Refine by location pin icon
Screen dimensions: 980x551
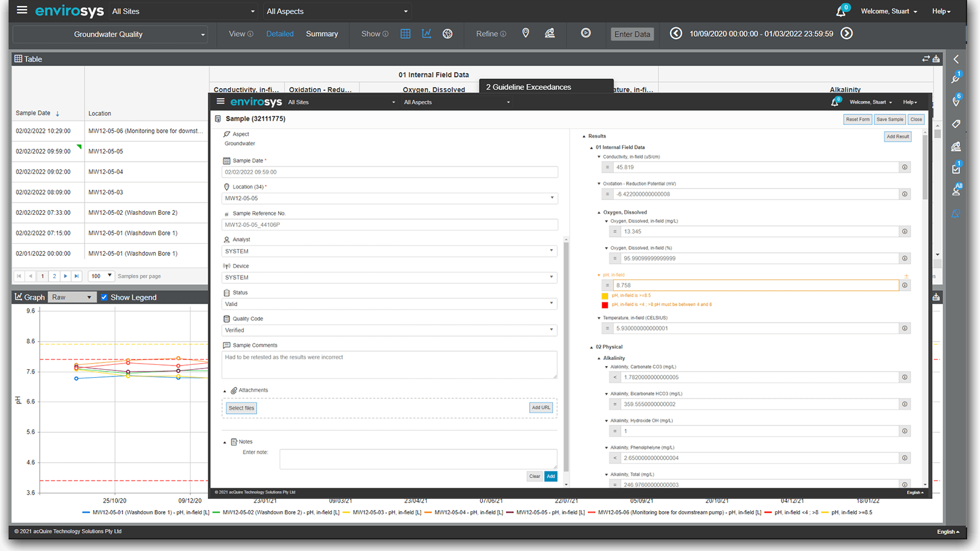click(526, 34)
